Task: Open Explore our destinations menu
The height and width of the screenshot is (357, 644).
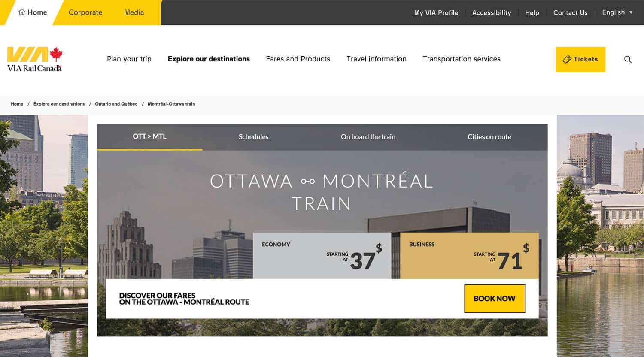Action: (x=209, y=59)
